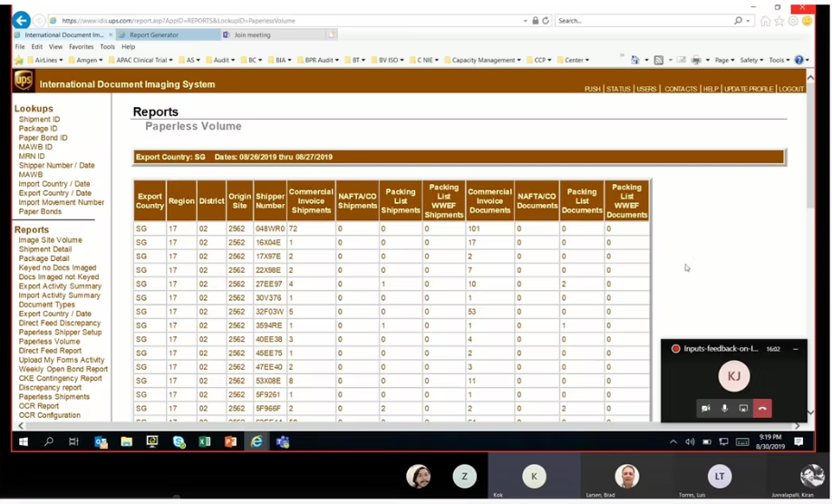Click the LOGOUT link in header
The width and height of the screenshot is (832, 504).
pos(791,89)
